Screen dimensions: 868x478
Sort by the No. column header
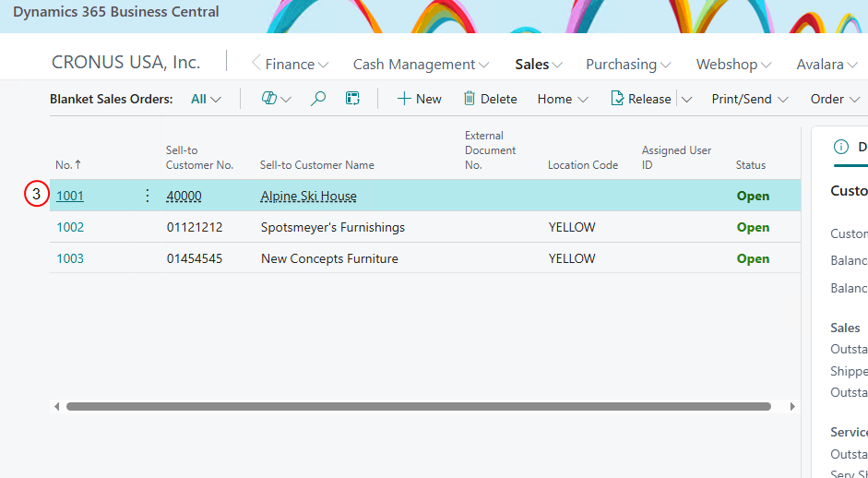68,164
